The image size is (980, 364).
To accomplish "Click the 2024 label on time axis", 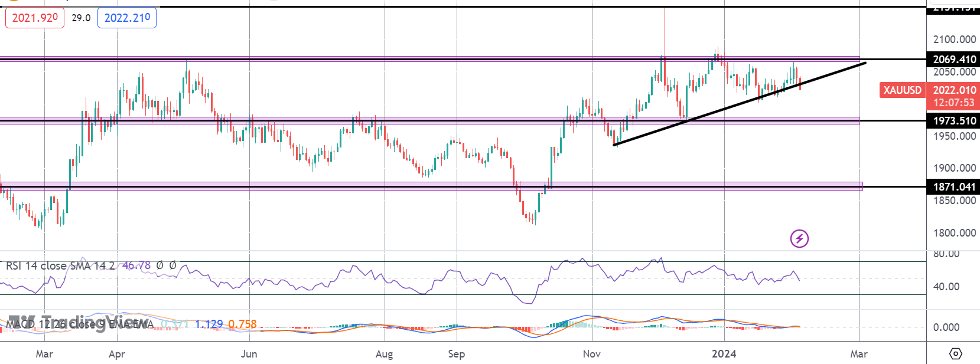I will point(724,354).
